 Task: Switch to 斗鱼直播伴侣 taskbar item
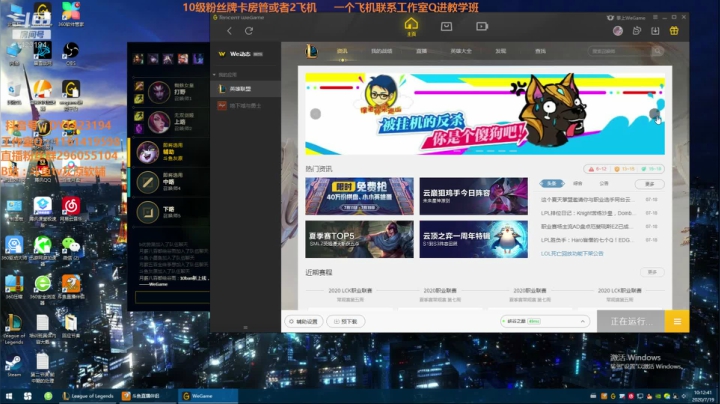click(x=147, y=396)
